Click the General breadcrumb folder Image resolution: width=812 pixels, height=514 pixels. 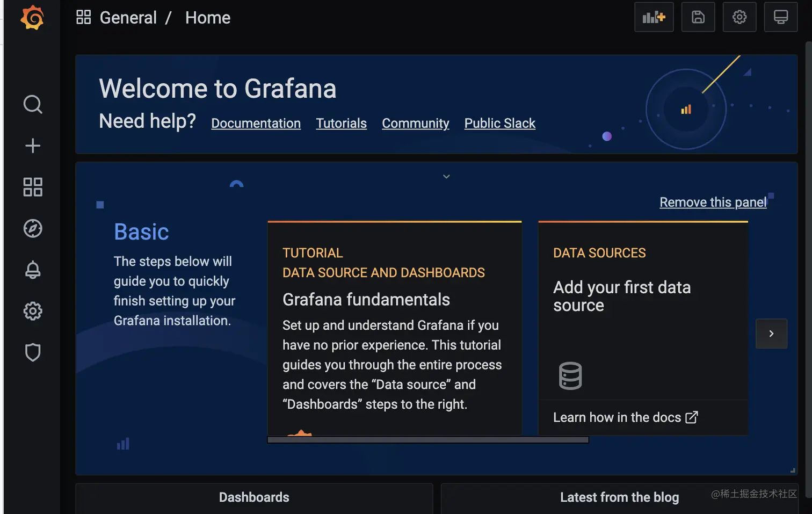[128, 18]
